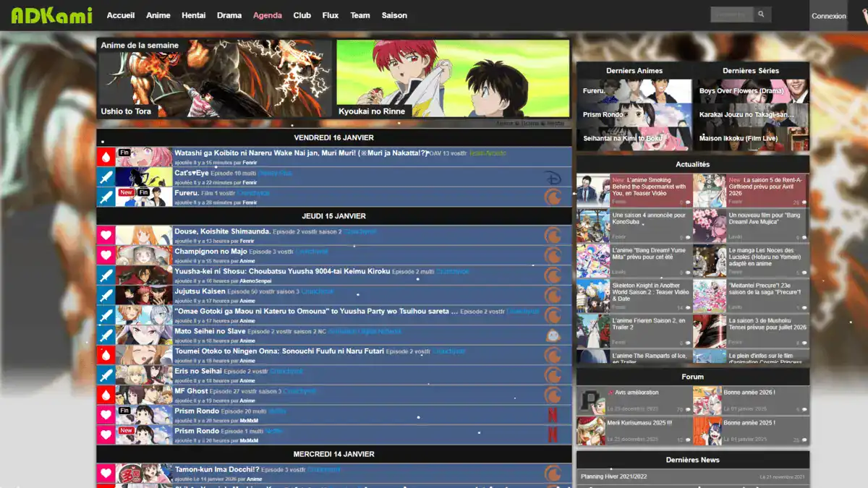Viewport: 868px width, 488px height.
Task: Click the heart icon beside Tamon-kun Ima Docchi
Action: pos(106,474)
